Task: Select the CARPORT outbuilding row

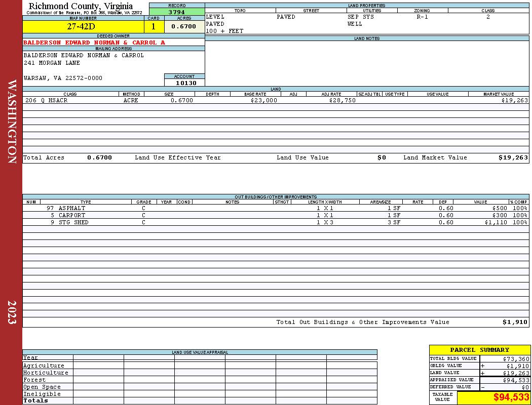Action: tap(276, 215)
